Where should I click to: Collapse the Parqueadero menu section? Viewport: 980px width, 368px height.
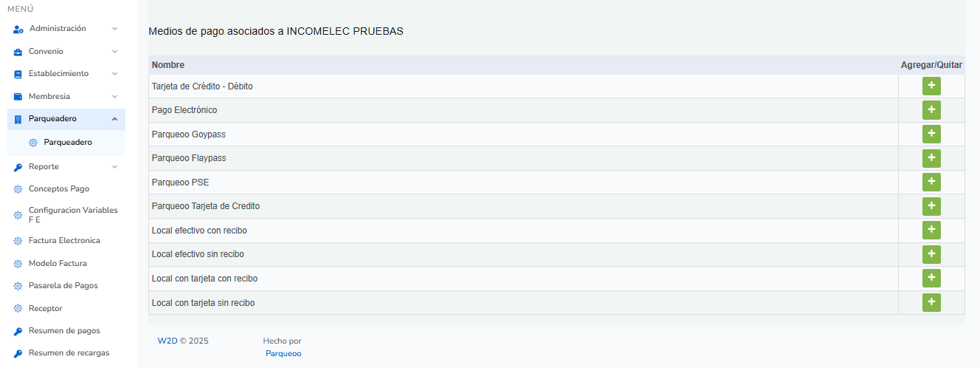(114, 119)
